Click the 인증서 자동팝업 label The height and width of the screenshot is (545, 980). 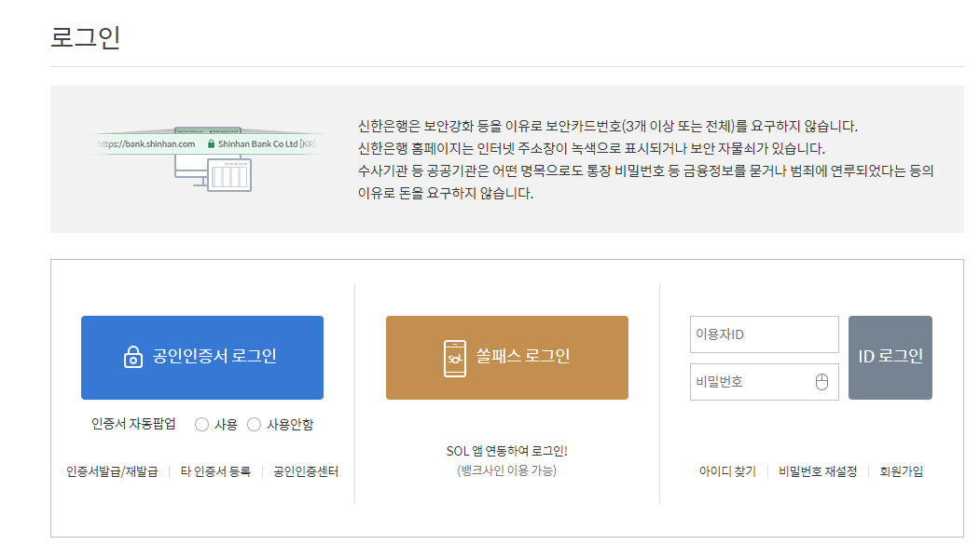tap(133, 424)
